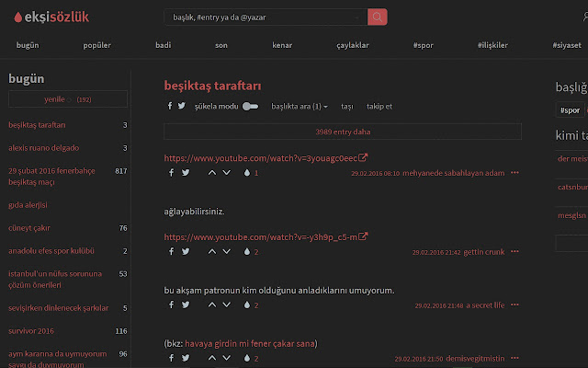Downvote a secret life's entry
This screenshot has height=368, width=588.
(227, 305)
